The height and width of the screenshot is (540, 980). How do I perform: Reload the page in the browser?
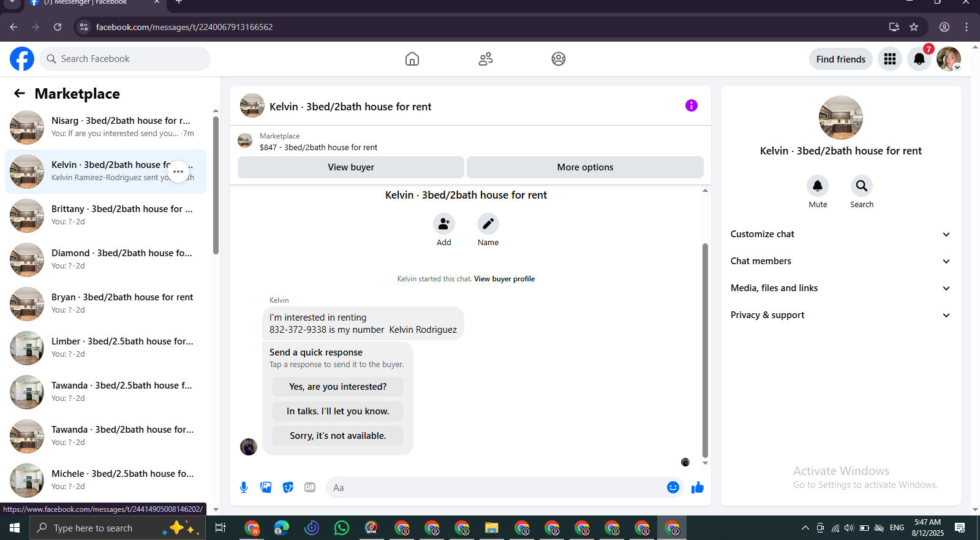click(58, 27)
